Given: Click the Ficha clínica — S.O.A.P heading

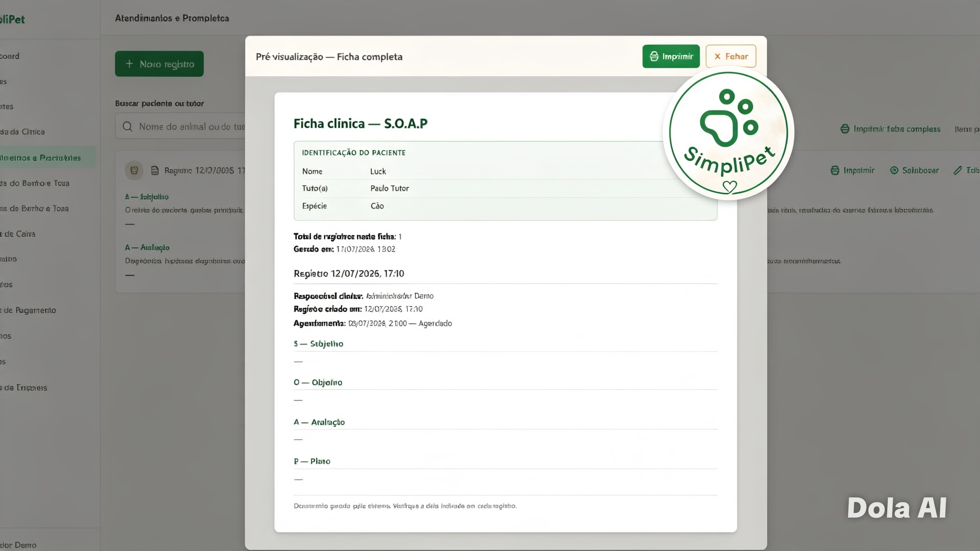Looking at the screenshot, I should click(360, 124).
